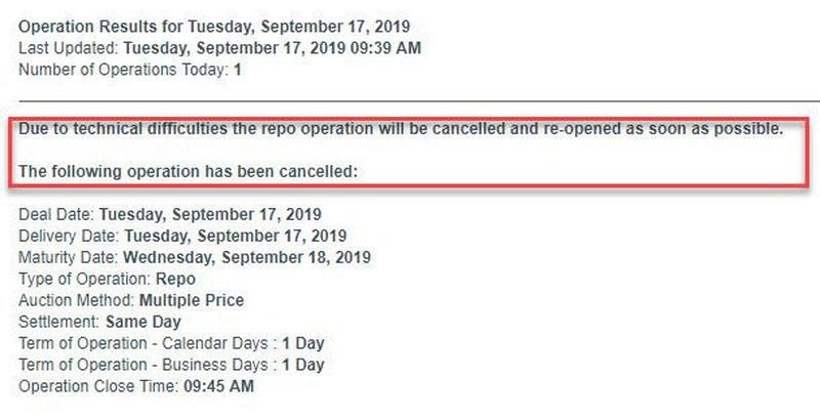Select the Wednesday, September 18, 2019 date
820x420 pixels.
tap(247, 257)
